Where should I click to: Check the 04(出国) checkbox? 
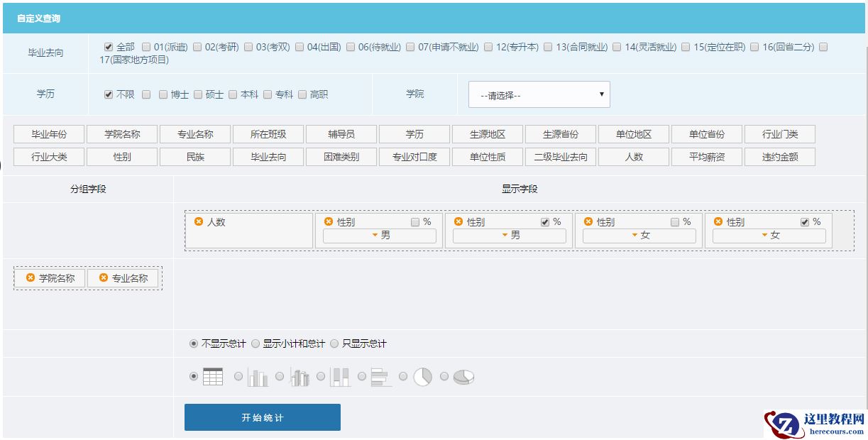(300, 47)
